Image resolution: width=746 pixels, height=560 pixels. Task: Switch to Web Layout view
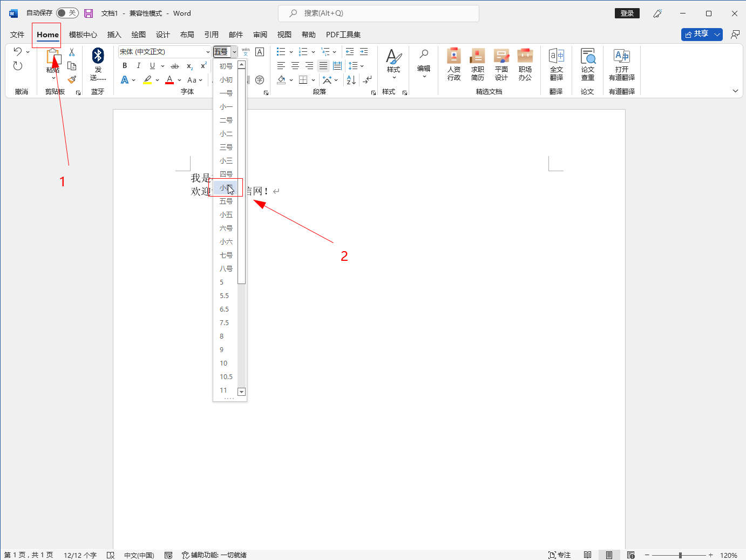630,555
